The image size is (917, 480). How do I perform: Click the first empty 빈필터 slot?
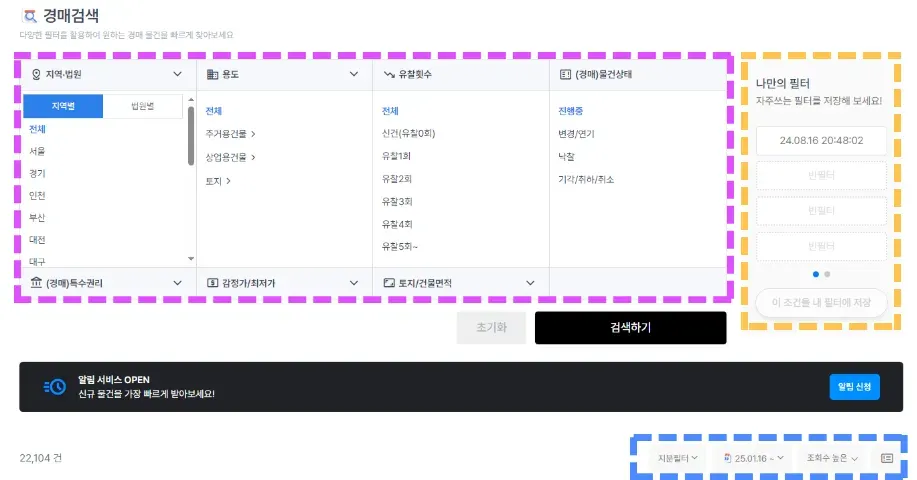[x=821, y=175]
